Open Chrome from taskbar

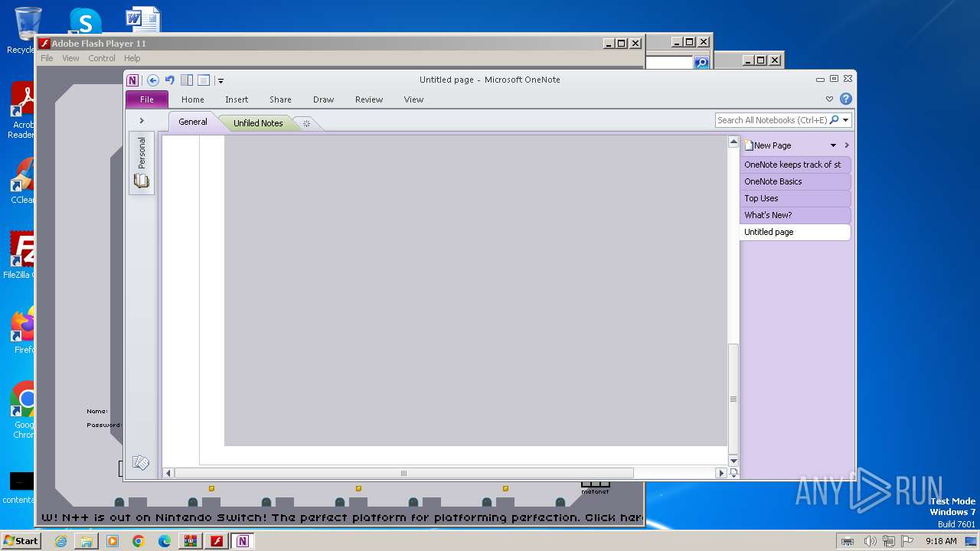(x=139, y=541)
